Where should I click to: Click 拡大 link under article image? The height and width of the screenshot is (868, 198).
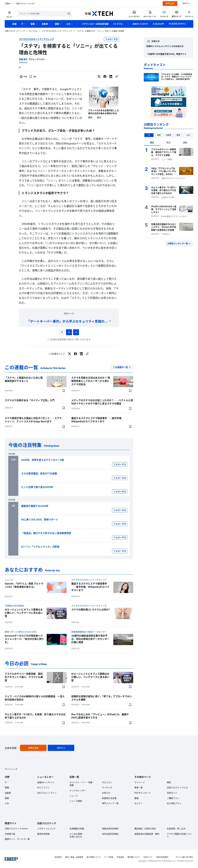pyautogui.click(x=99, y=118)
